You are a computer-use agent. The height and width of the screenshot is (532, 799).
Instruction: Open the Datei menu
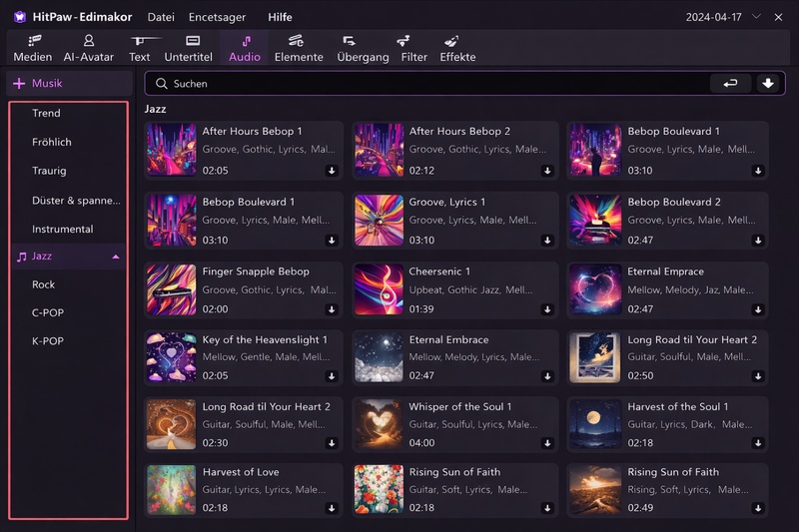(160, 17)
